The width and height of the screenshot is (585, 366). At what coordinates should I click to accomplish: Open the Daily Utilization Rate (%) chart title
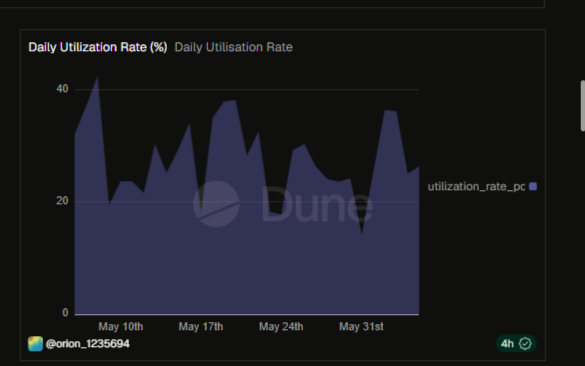click(x=98, y=47)
